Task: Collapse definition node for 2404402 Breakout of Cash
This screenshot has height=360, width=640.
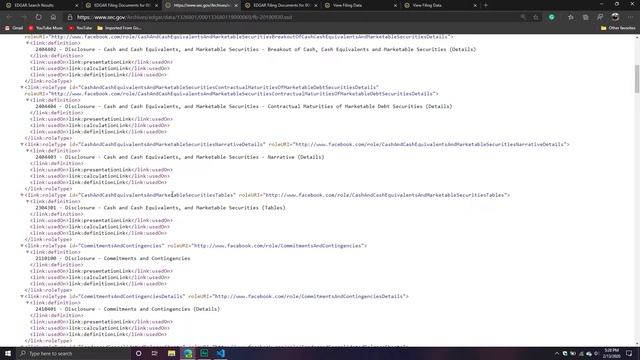Action: click(27, 43)
